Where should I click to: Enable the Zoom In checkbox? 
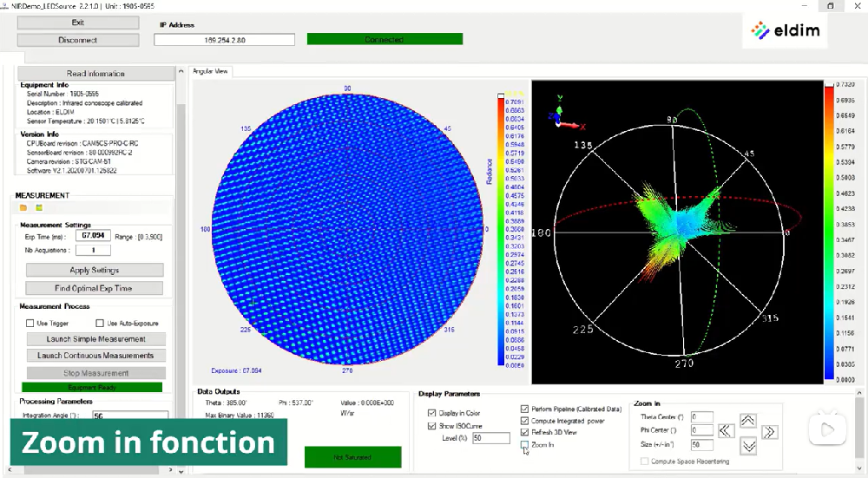pyautogui.click(x=525, y=444)
